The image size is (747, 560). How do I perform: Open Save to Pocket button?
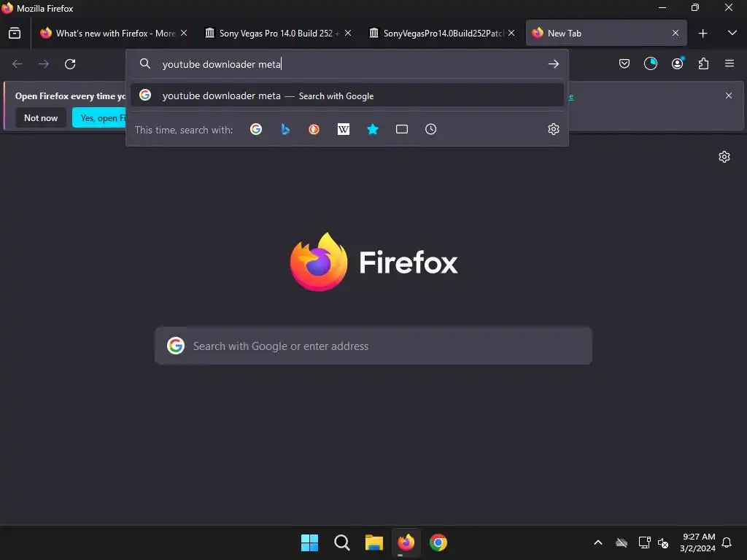coord(624,64)
